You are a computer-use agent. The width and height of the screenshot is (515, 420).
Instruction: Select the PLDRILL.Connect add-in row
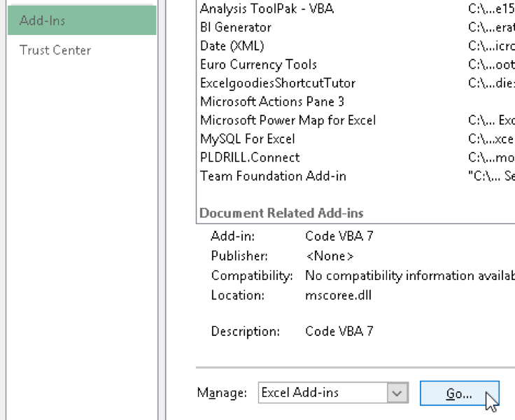pyautogui.click(x=250, y=157)
